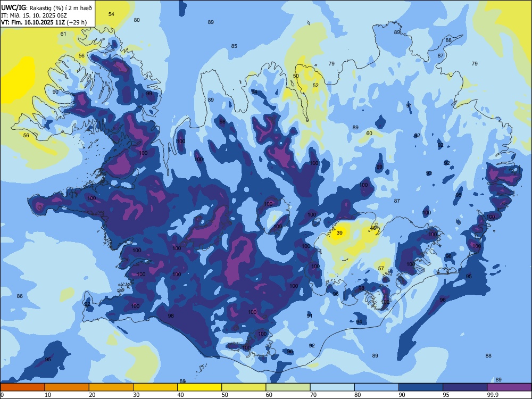Click the dark navy 95–99.9 legend swatch
Screen dimensions: 532x399
pos(465,387)
